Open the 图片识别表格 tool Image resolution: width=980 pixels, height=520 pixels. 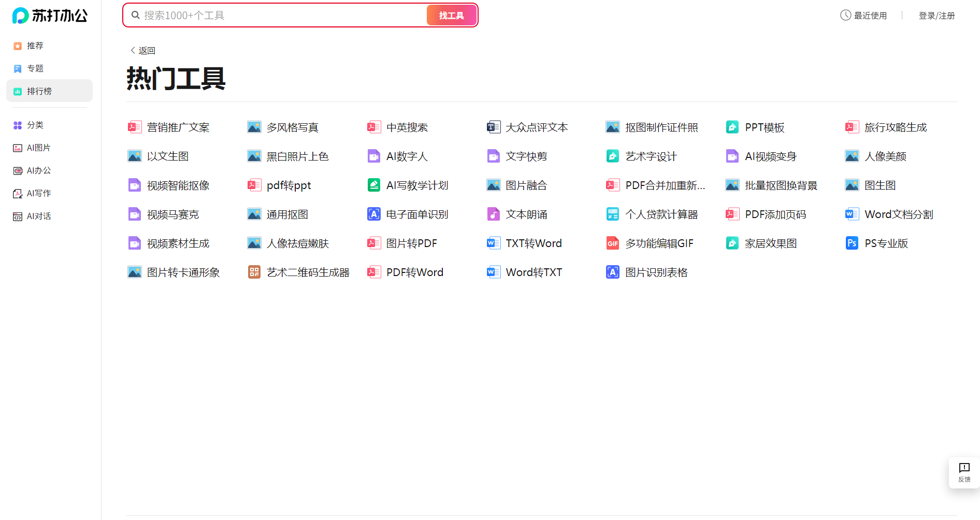tap(656, 272)
